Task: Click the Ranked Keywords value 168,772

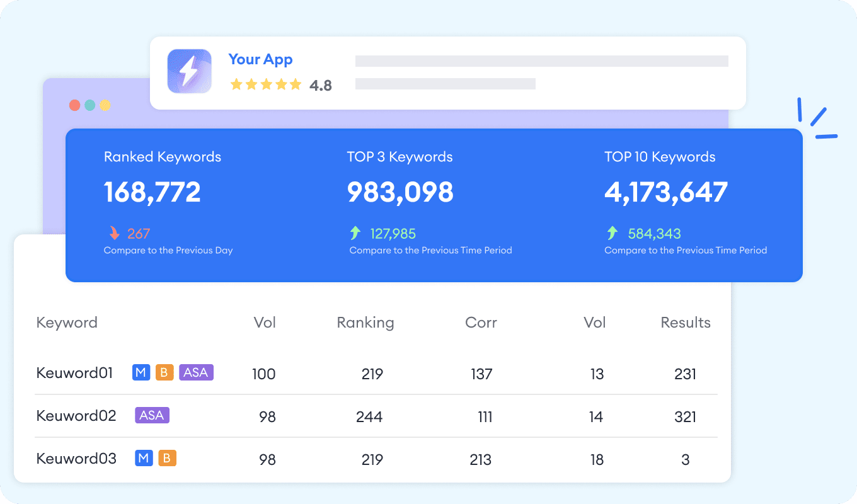Action: (x=152, y=192)
